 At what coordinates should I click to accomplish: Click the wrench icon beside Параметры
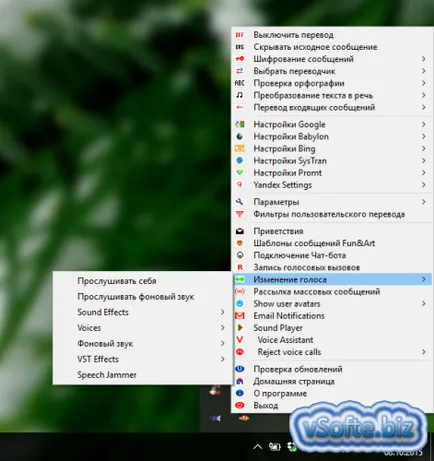(240, 202)
